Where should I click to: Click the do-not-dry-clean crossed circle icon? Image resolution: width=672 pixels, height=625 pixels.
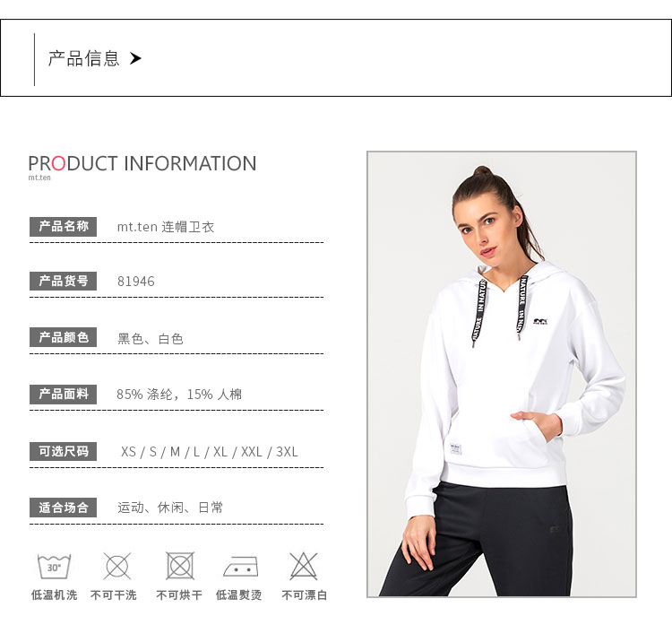(x=117, y=566)
